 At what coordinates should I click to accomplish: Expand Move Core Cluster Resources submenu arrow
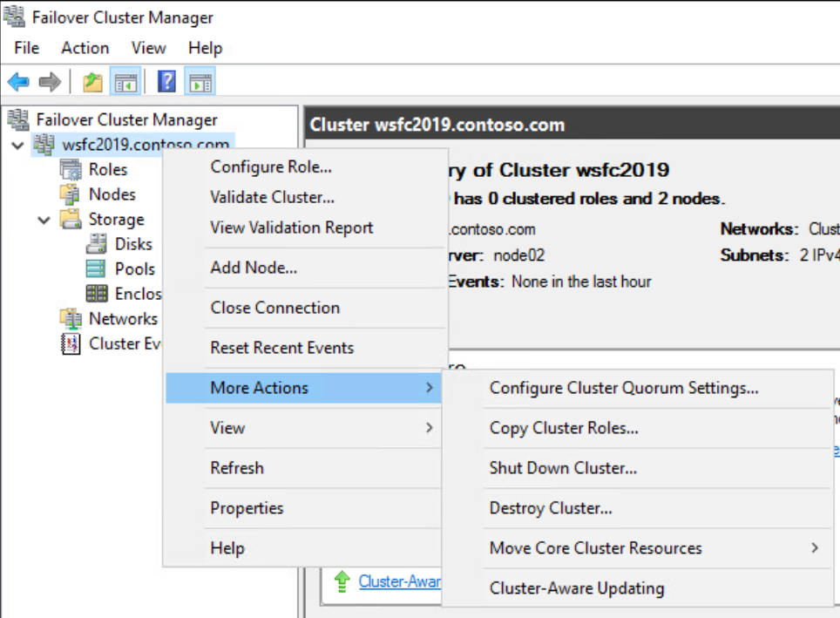[815, 547]
